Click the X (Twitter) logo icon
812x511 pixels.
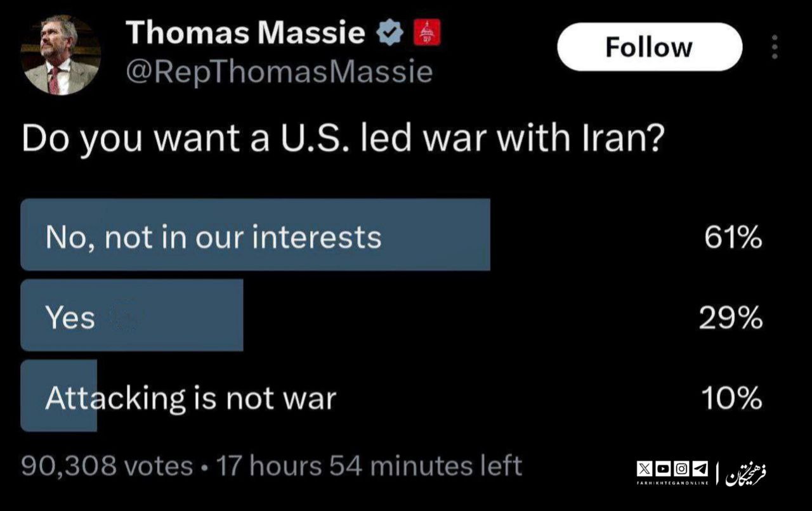645,470
